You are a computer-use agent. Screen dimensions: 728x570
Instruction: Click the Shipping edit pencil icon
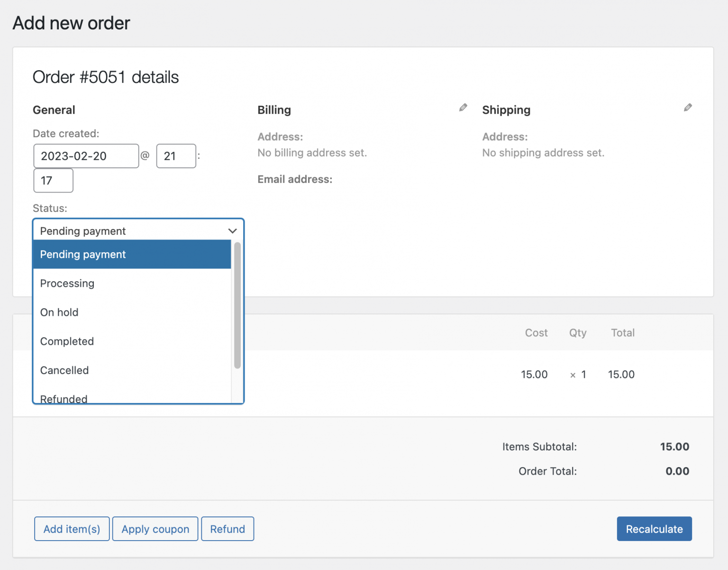click(688, 108)
